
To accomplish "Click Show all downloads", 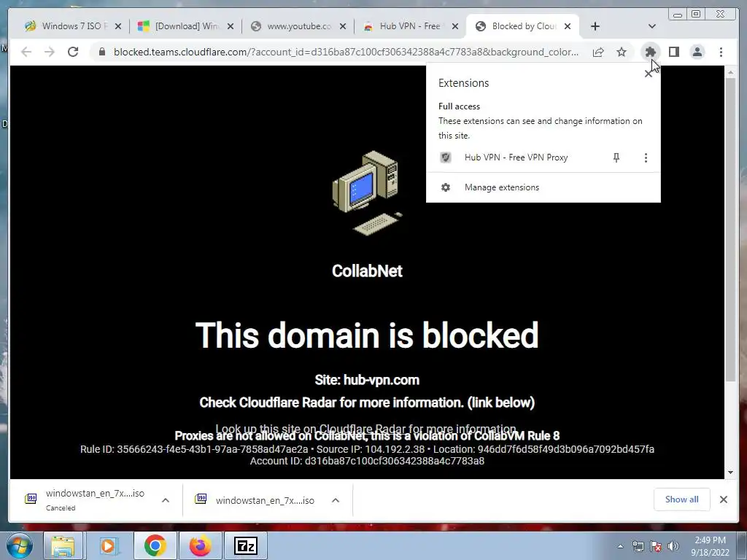I will coord(682,499).
